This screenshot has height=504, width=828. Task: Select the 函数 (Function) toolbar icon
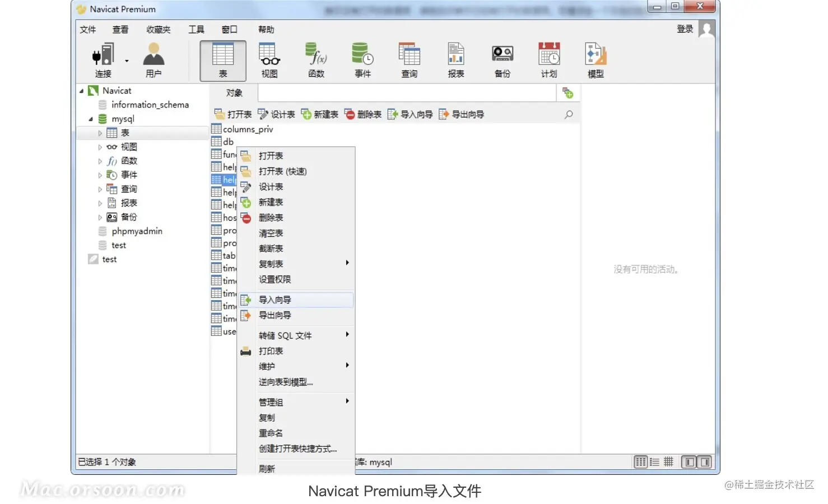[317, 60]
